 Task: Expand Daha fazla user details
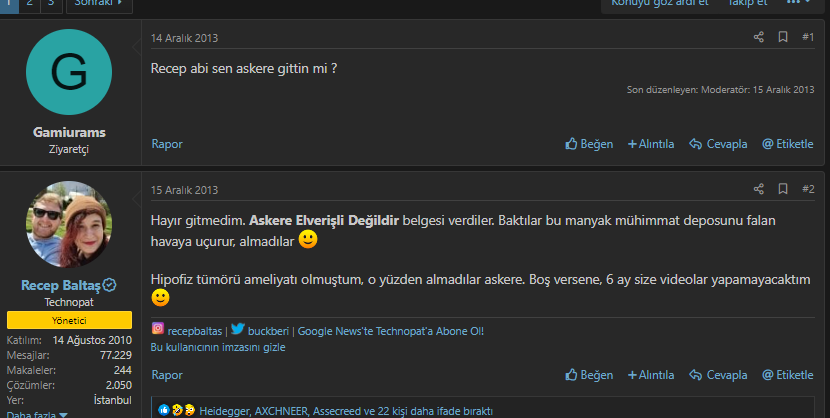pyautogui.click(x=37, y=414)
